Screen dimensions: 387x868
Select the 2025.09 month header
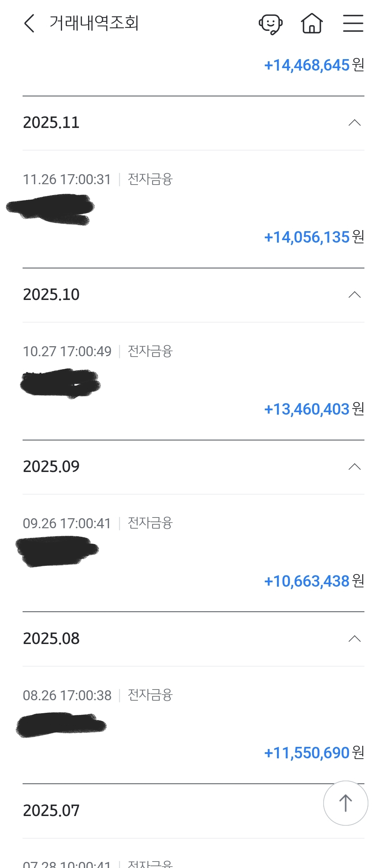(51, 467)
